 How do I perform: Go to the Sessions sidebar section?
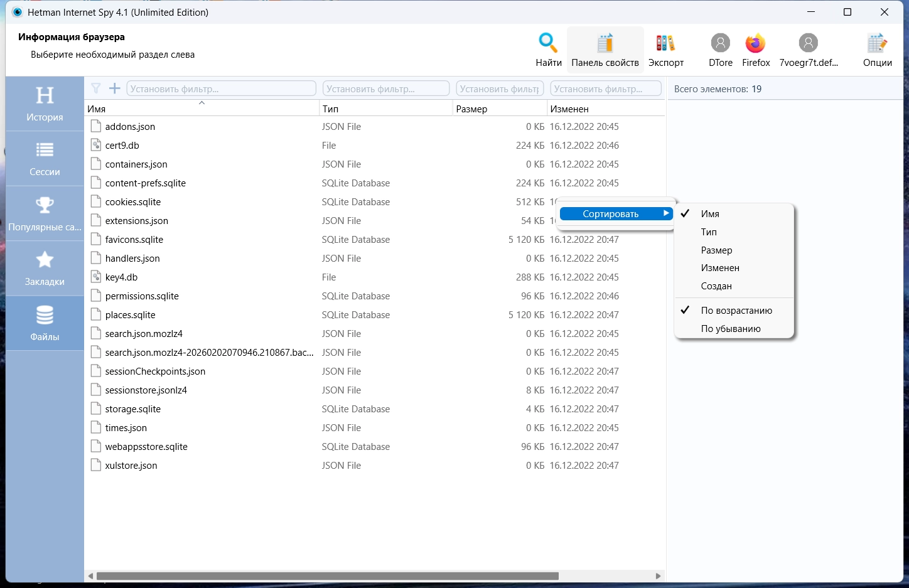45,159
